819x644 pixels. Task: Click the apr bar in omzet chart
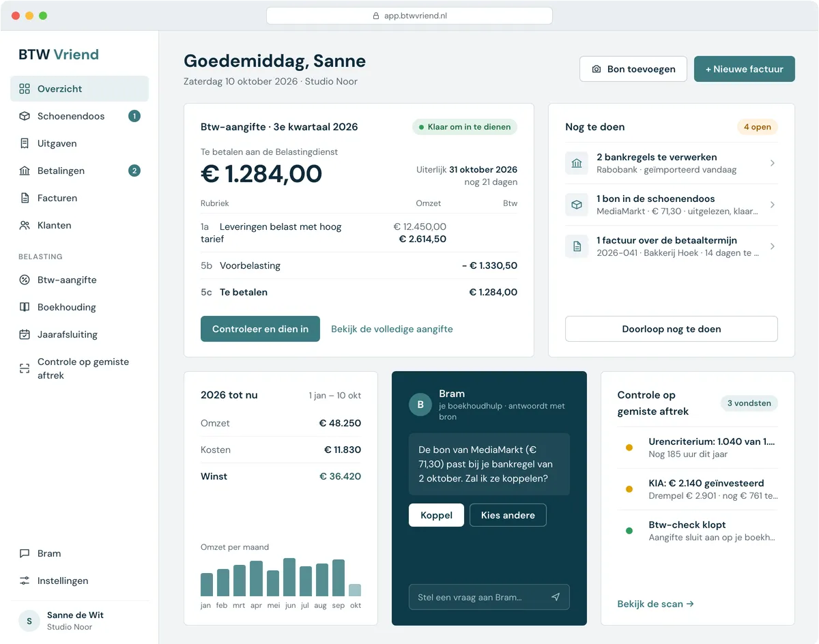point(257,579)
